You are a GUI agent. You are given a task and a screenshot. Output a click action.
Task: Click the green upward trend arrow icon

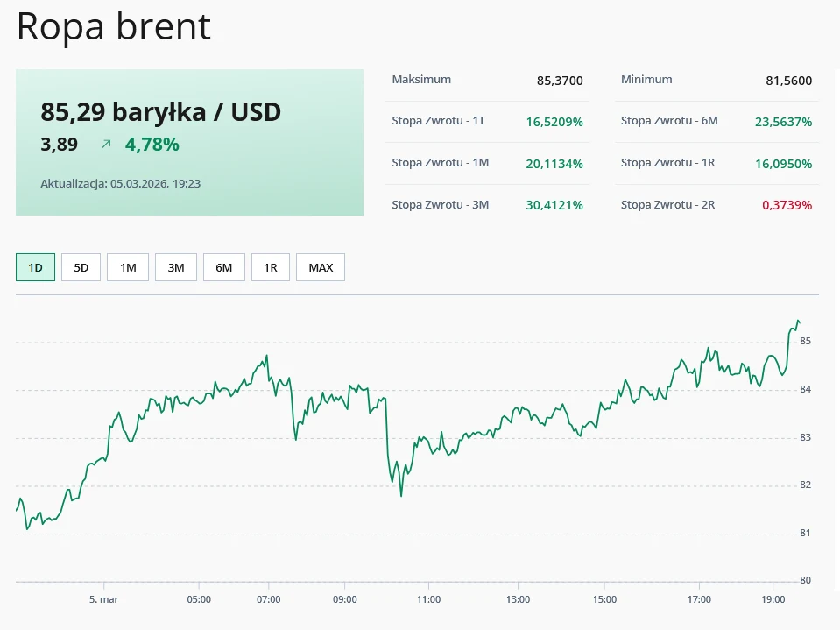point(106,144)
